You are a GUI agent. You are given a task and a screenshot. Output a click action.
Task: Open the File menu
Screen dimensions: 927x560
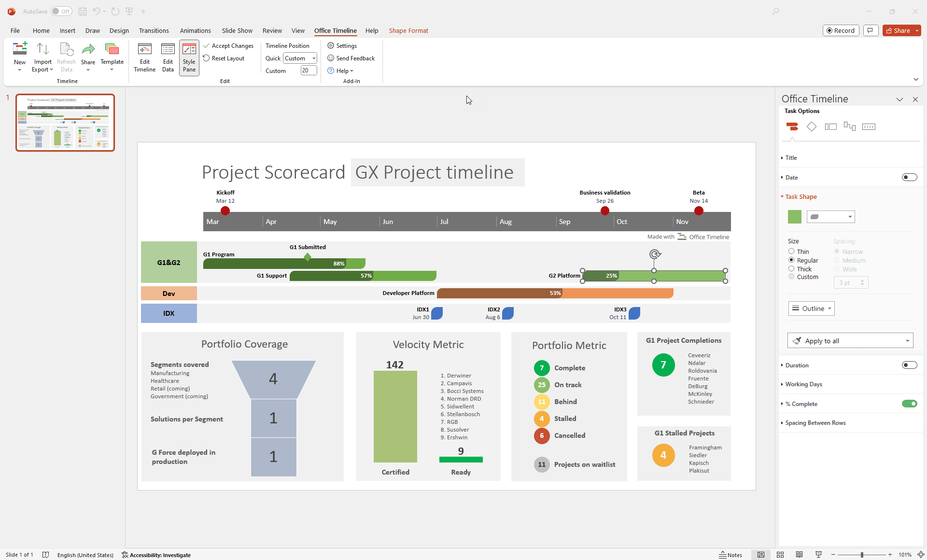click(x=15, y=30)
